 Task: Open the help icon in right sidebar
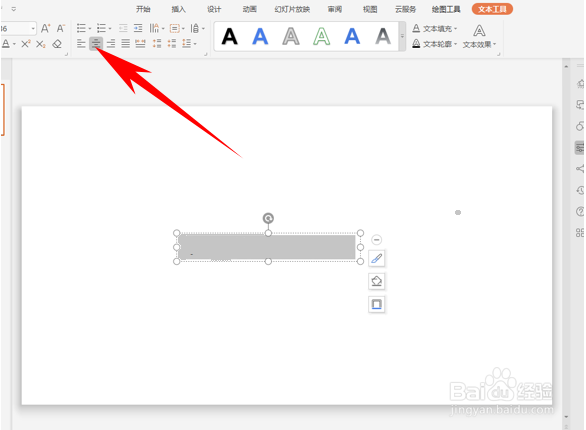(x=580, y=212)
